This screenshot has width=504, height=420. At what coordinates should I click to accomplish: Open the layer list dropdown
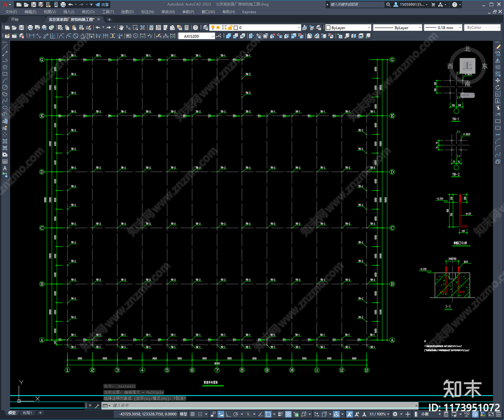pyautogui.click(x=299, y=28)
